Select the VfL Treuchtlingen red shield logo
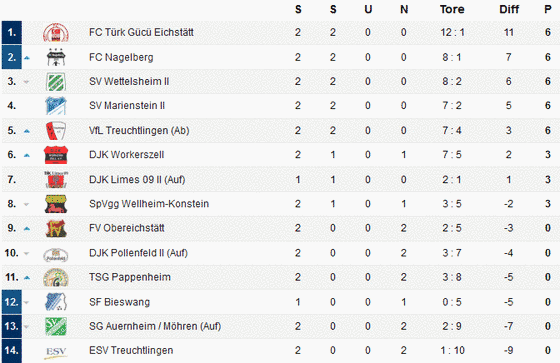This screenshot has width=560, height=363. coord(56,130)
